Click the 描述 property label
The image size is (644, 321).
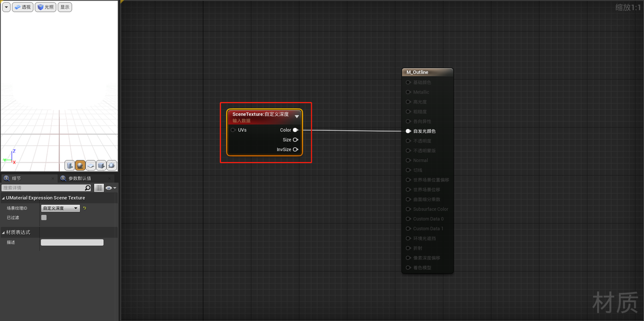tap(11, 243)
